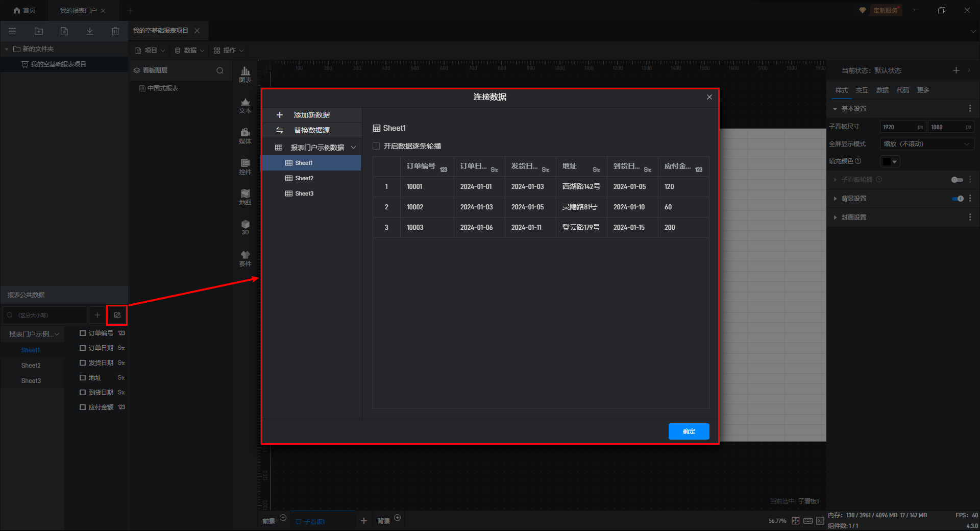Select the 媒体 media component icon

pyautogui.click(x=245, y=135)
